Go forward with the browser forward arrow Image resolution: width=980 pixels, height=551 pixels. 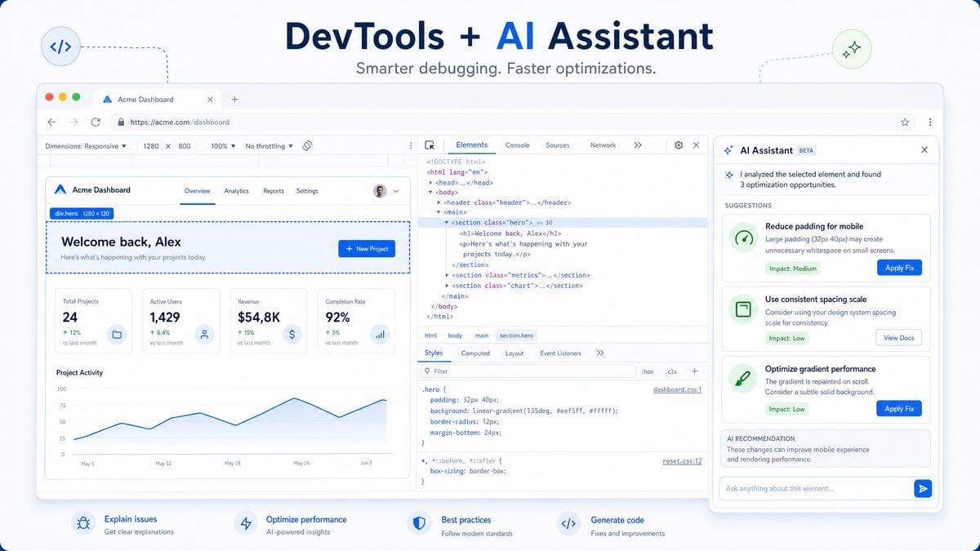coord(73,122)
